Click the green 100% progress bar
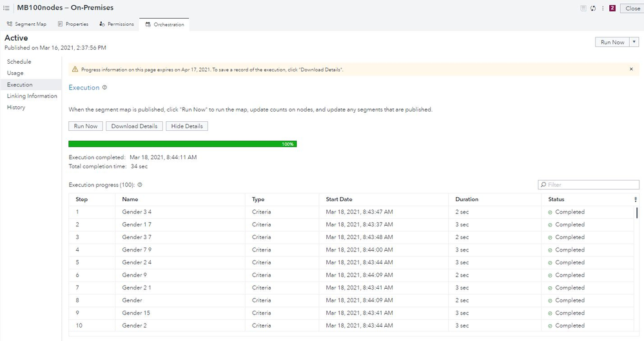 (x=182, y=144)
